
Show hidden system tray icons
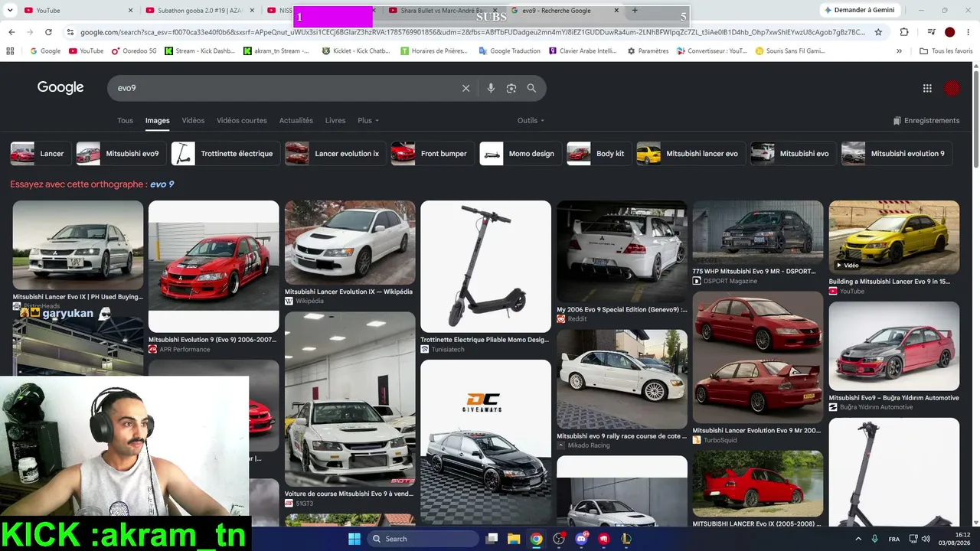[x=857, y=539]
